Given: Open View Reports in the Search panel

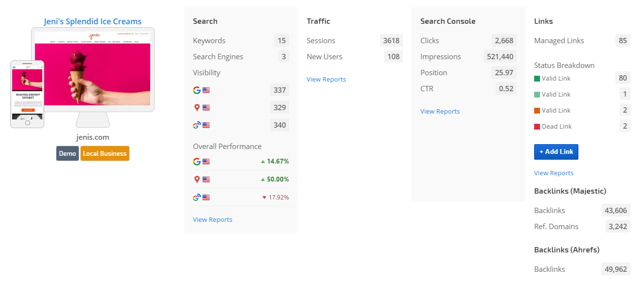Looking at the screenshot, I should coord(212,220).
